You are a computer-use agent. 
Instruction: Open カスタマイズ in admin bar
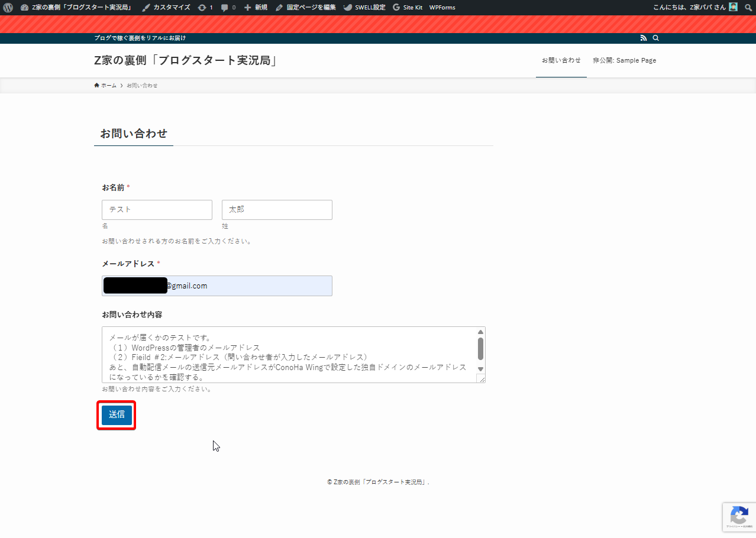166,8
